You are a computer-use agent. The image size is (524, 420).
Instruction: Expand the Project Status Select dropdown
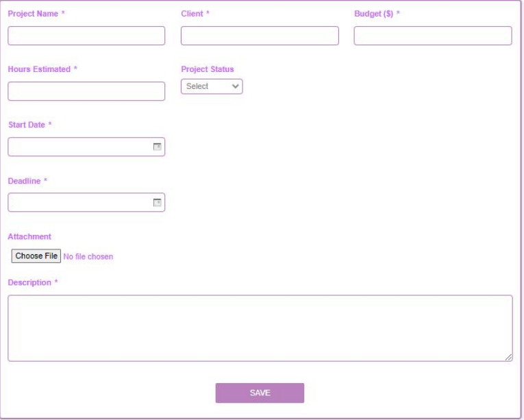pyautogui.click(x=212, y=86)
